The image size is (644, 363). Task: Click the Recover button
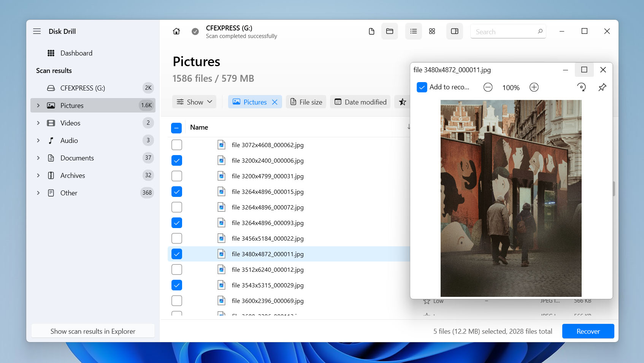click(588, 331)
